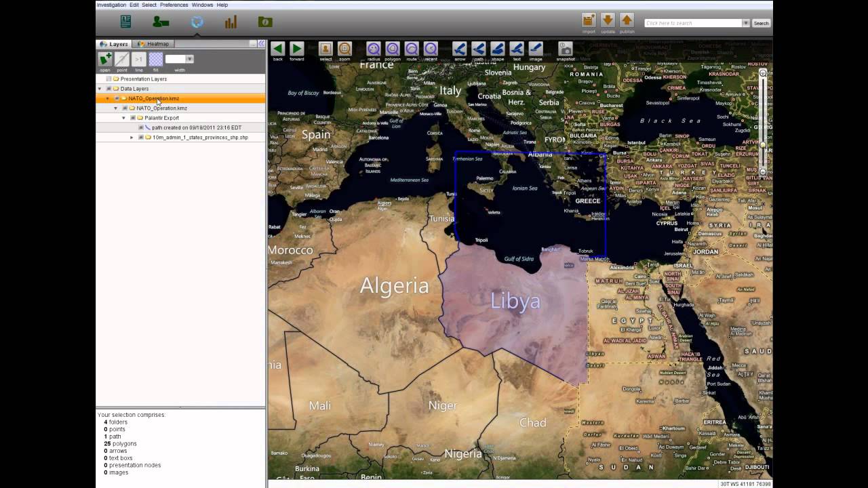Choose the shape drawing tool

coord(498,48)
